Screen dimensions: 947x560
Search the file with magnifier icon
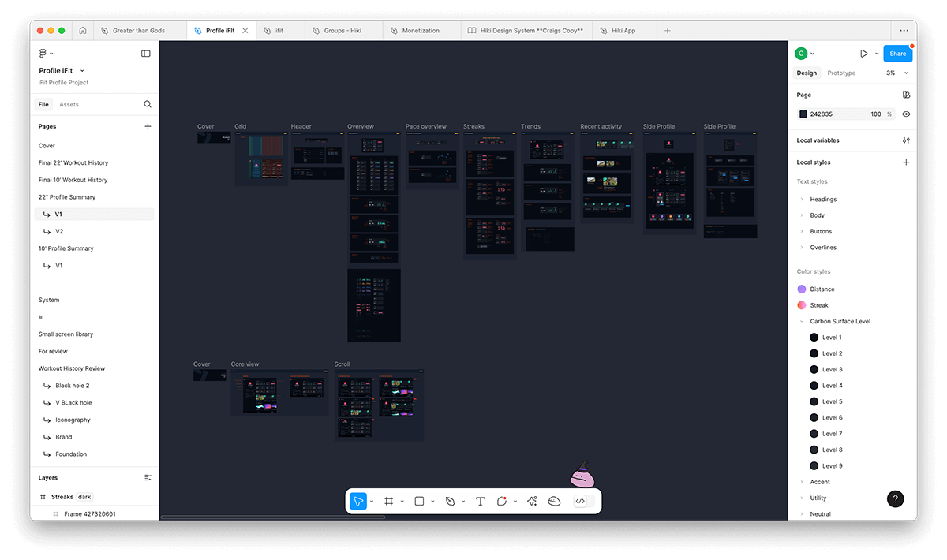click(x=148, y=104)
